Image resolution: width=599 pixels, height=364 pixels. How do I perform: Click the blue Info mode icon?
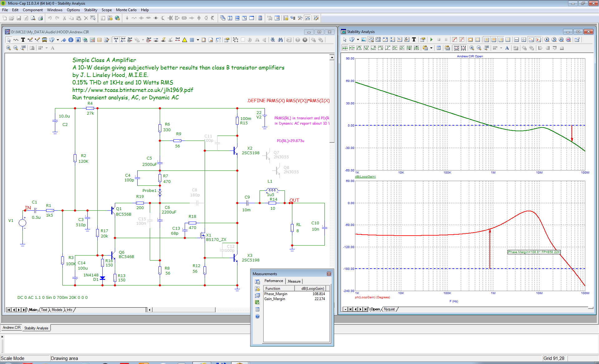pos(71,40)
